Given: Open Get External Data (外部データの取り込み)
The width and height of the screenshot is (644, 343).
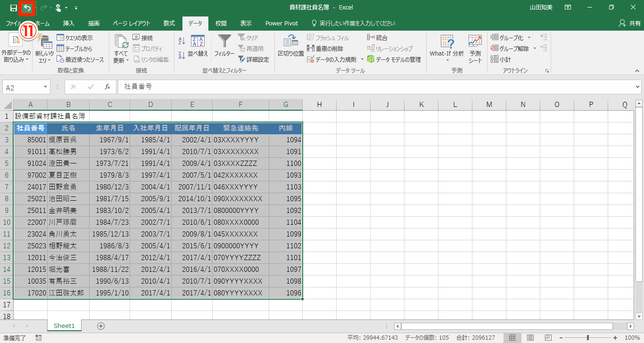Looking at the screenshot, I should (16, 49).
